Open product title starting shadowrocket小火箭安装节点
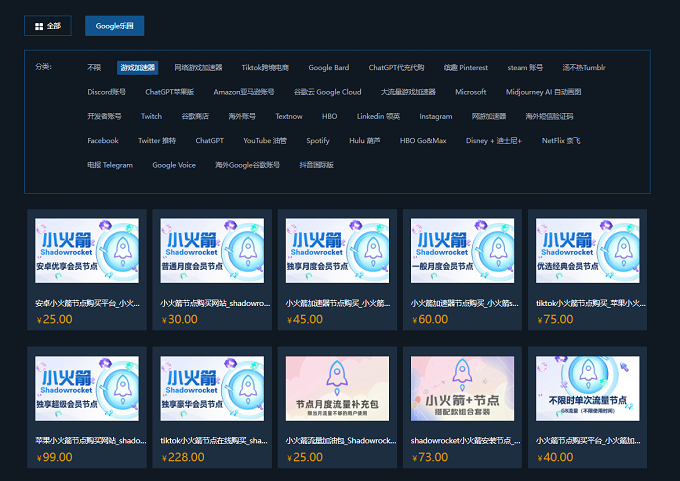680x481 pixels. tap(465, 441)
